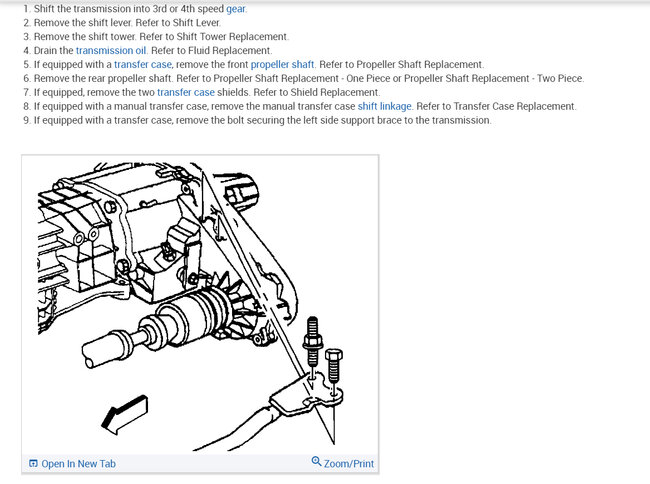This screenshot has width=650, height=484.
Task: Open the 'gear' link in step 1
Action: 236,9
